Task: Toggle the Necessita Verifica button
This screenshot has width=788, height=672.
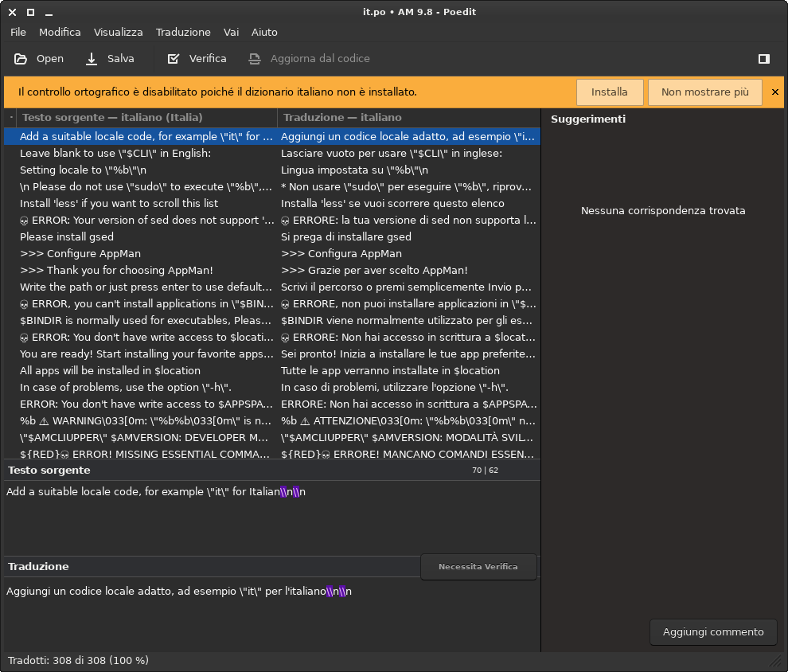Action: tap(478, 566)
